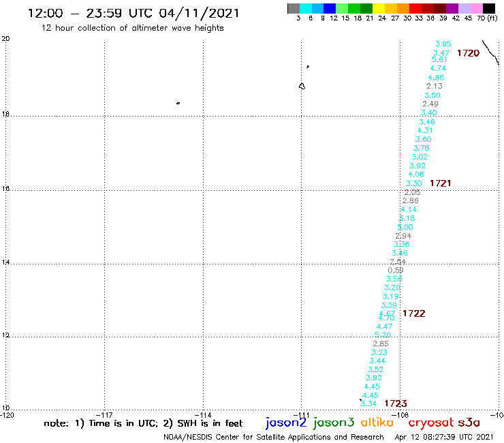
Task: Click the Apr 12 08:27:39 UTC timestamp
Action: click(x=444, y=438)
